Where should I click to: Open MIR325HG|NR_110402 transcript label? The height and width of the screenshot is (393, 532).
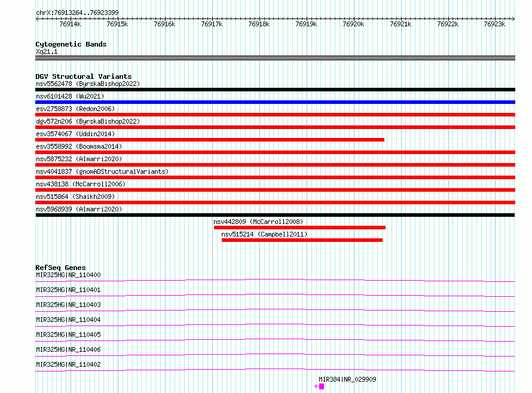coord(68,364)
